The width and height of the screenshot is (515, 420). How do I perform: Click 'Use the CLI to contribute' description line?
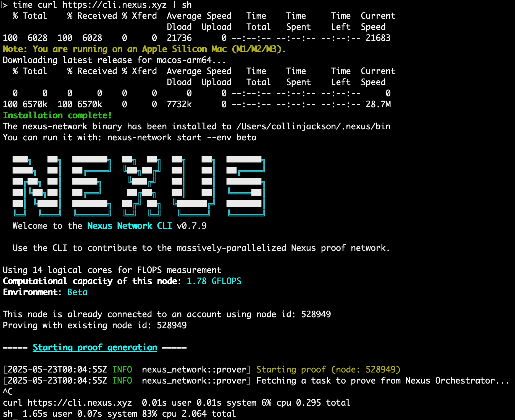(201, 248)
